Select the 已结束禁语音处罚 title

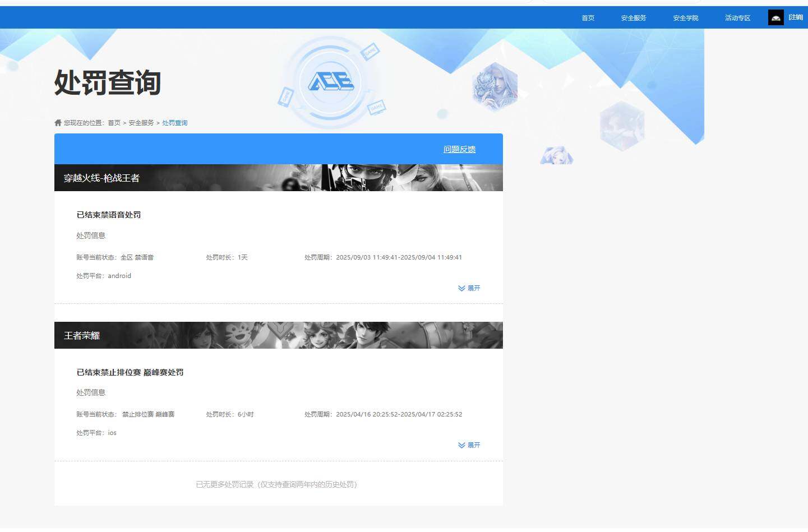(x=109, y=215)
